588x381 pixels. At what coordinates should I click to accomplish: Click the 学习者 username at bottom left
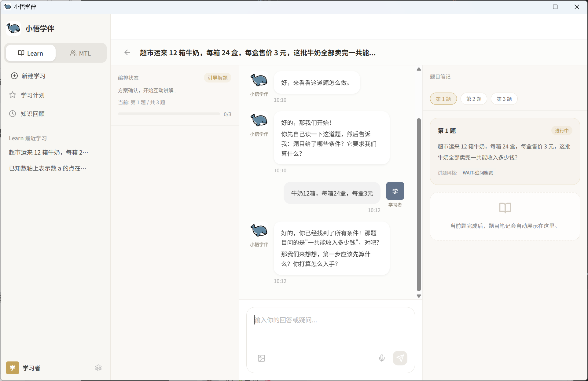31,368
